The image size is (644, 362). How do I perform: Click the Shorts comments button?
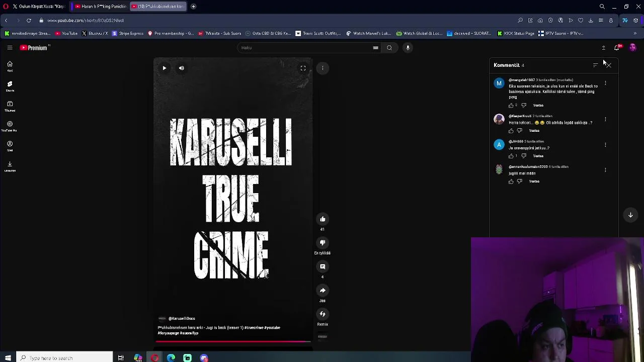pos(323,266)
